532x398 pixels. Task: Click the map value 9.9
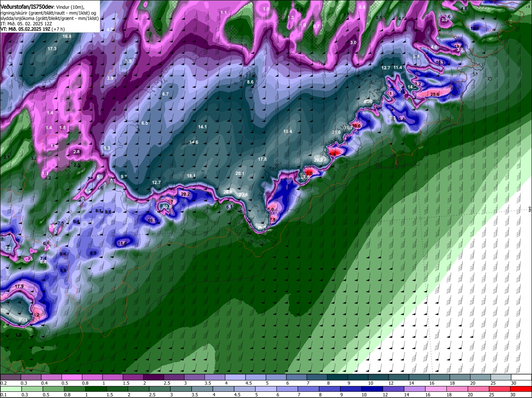(x=93, y=253)
